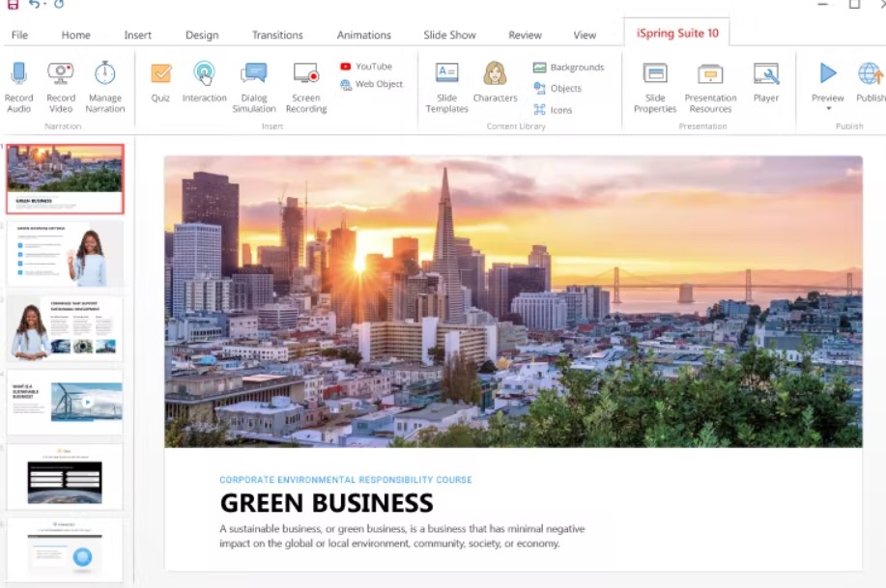The width and height of the screenshot is (886, 588).
Task: Open Manage Narration stopwatch tool
Action: pyautogui.click(x=104, y=73)
